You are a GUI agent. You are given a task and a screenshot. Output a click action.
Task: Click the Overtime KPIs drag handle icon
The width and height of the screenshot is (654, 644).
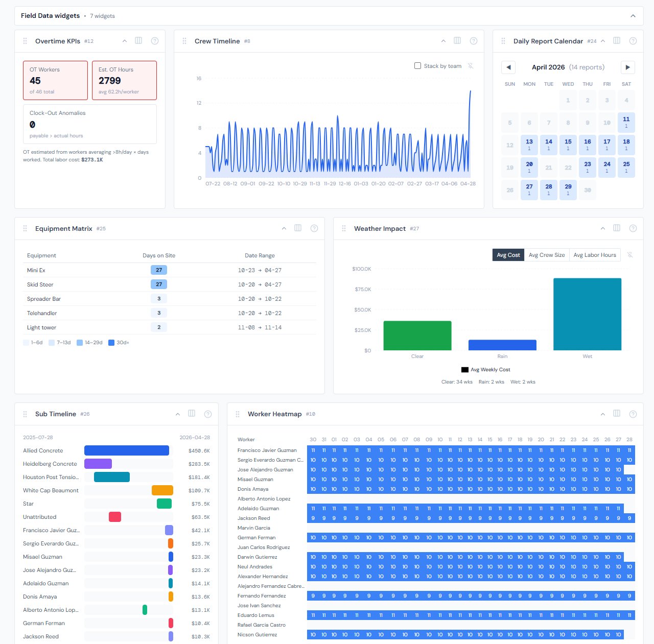tap(25, 41)
